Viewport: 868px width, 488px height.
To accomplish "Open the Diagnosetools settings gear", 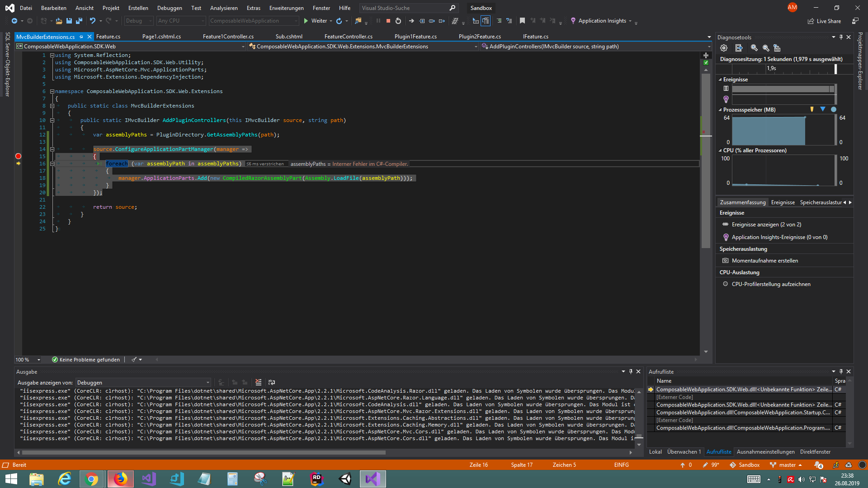I will pos(724,48).
